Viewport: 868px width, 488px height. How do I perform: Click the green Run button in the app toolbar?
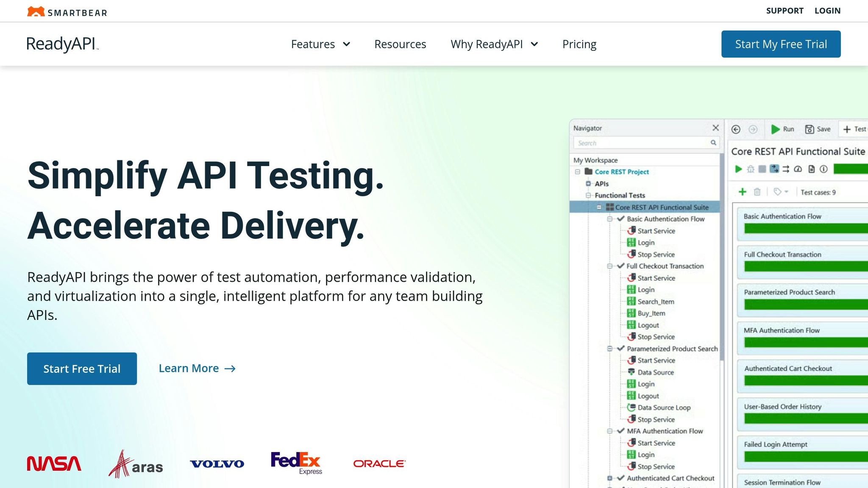[x=782, y=129]
